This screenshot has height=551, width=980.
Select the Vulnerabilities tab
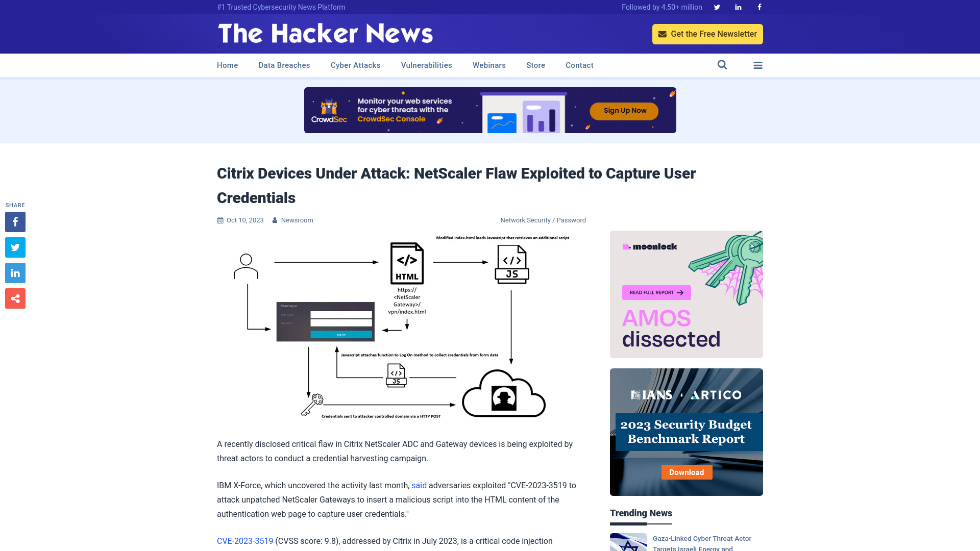click(x=426, y=65)
